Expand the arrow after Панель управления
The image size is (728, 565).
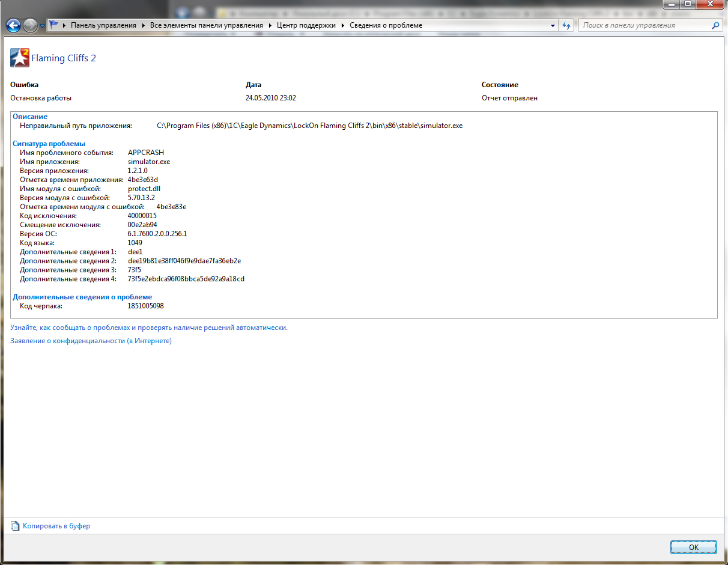[x=143, y=25]
